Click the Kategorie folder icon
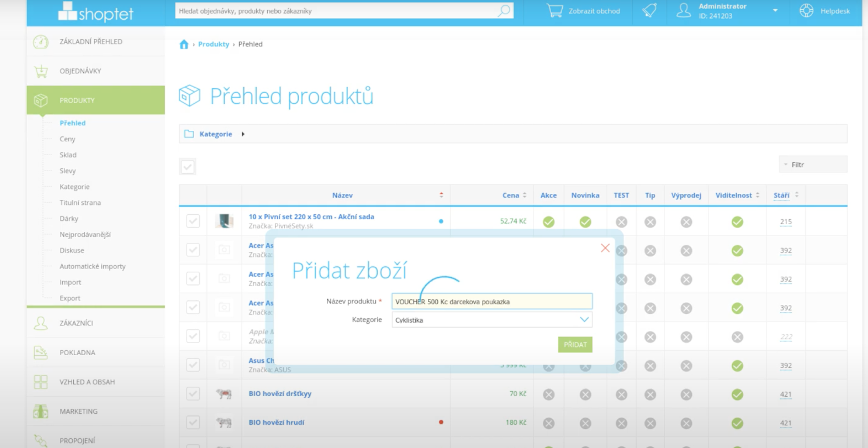 [189, 134]
